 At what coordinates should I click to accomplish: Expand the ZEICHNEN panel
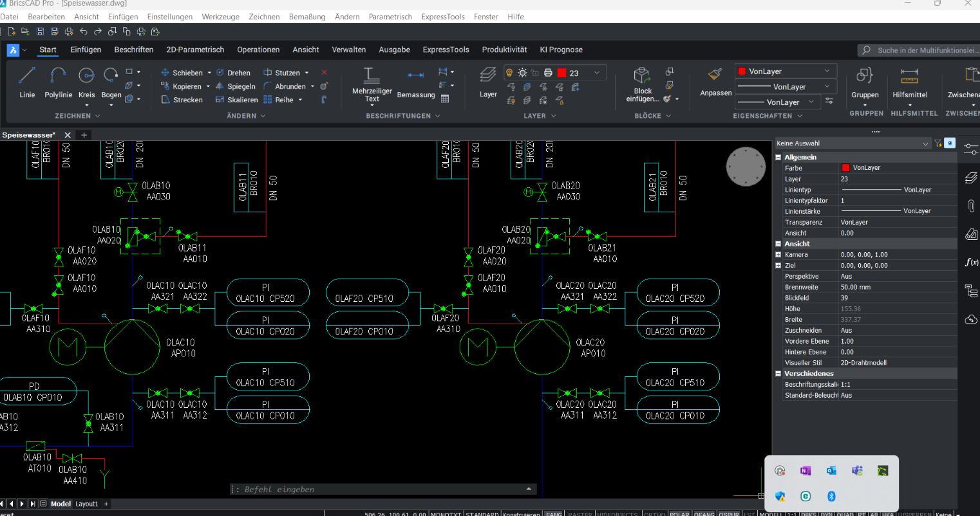tap(77, 116)
